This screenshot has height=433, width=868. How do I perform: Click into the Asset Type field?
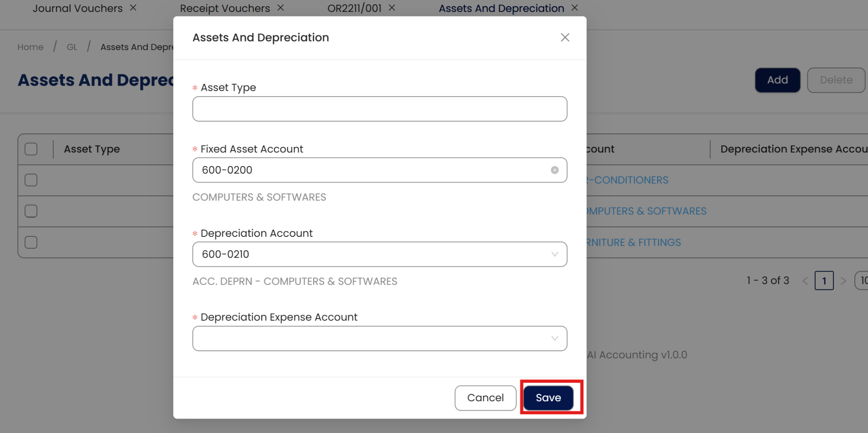(x=379, y=109)
